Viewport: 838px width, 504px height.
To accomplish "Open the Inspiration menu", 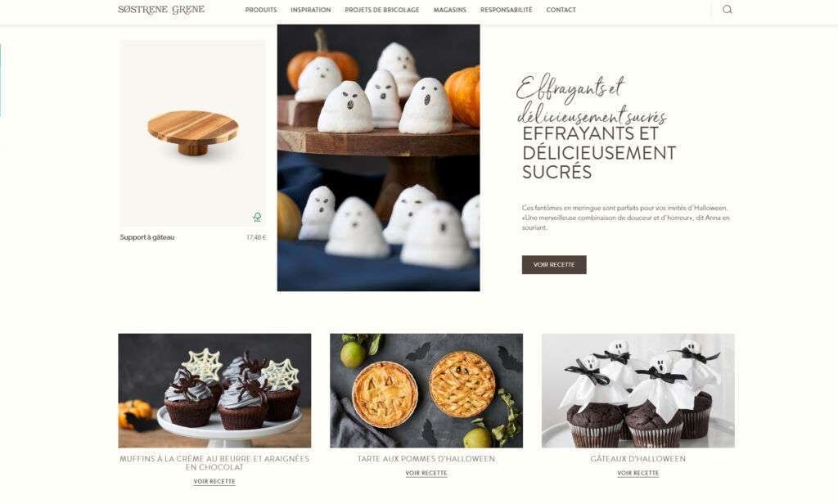I will (310, 10).
